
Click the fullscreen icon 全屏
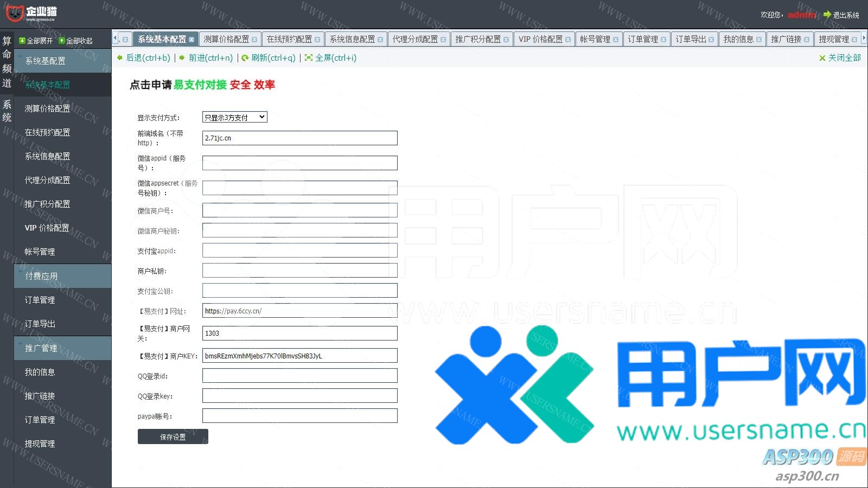click(x=309, y=57)
